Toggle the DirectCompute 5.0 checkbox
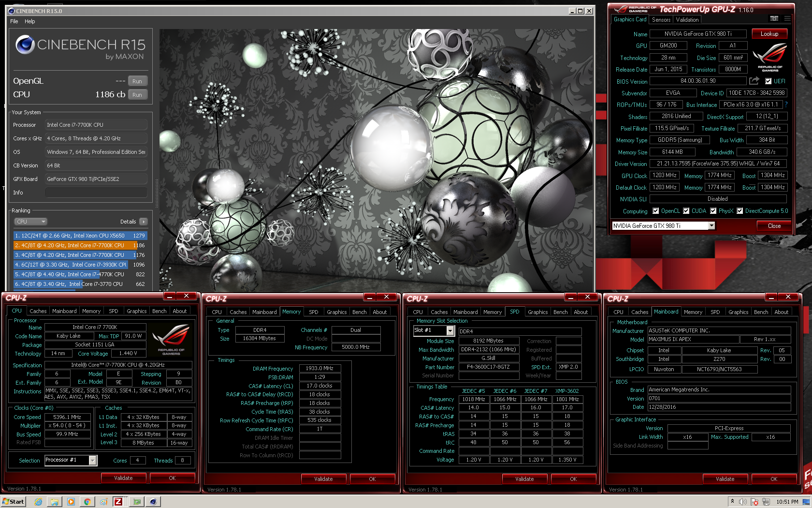This screenshot has height=508, width=812. click(740, 211)
